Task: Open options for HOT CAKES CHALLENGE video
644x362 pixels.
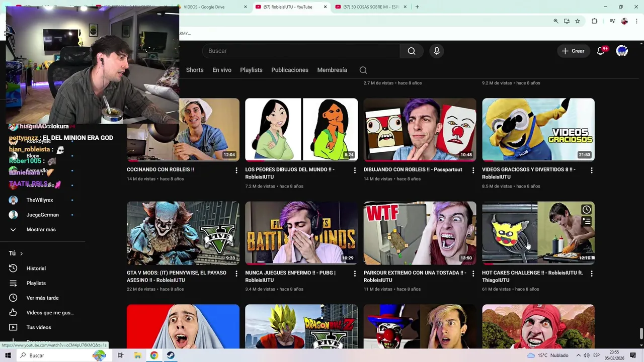Action: (x=592, y=274)
